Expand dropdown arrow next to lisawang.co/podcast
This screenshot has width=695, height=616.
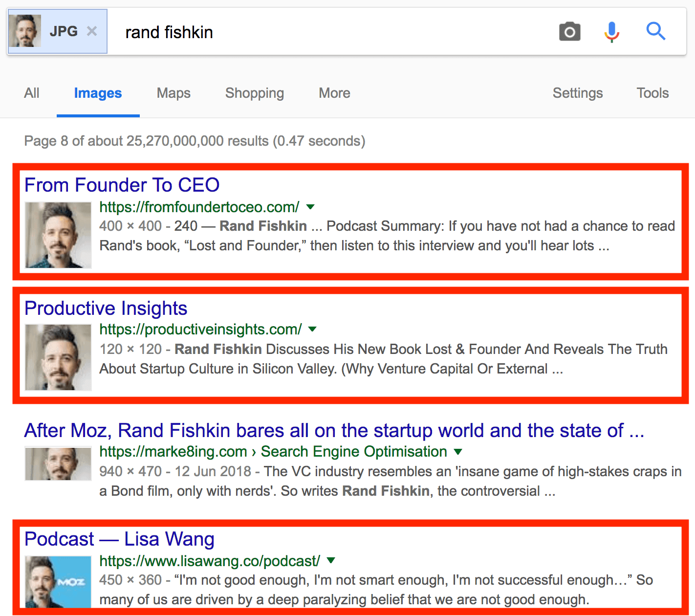coord(331,560)
